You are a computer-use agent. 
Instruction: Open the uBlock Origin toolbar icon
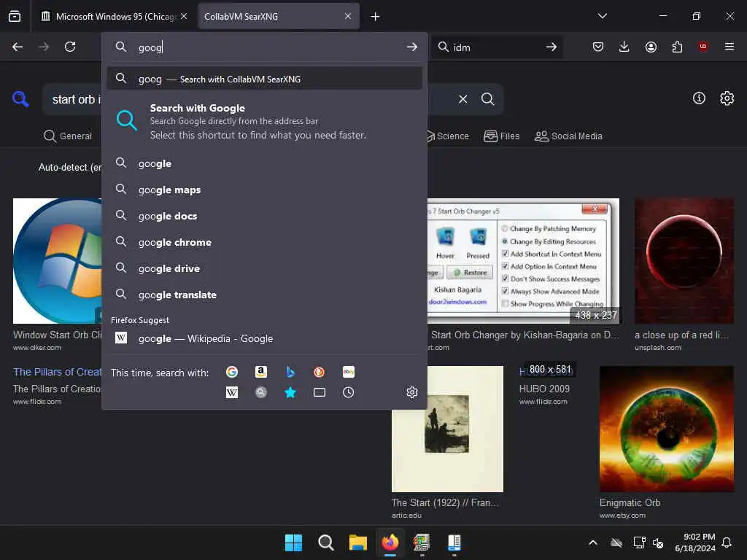tap(703, 47)
